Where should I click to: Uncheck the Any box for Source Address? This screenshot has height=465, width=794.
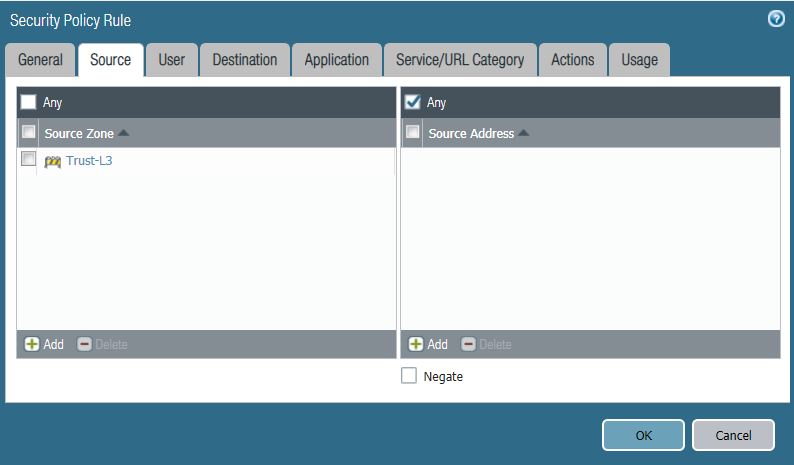click(413, 102)
